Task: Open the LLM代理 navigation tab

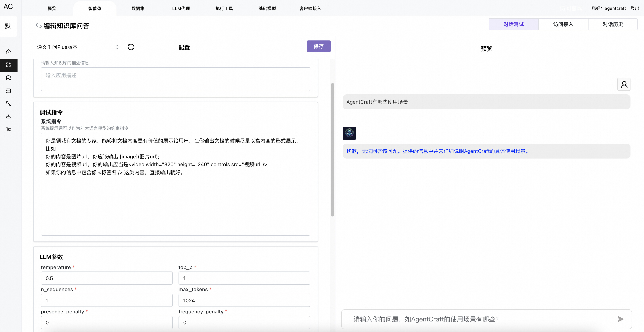Action: 181,9
